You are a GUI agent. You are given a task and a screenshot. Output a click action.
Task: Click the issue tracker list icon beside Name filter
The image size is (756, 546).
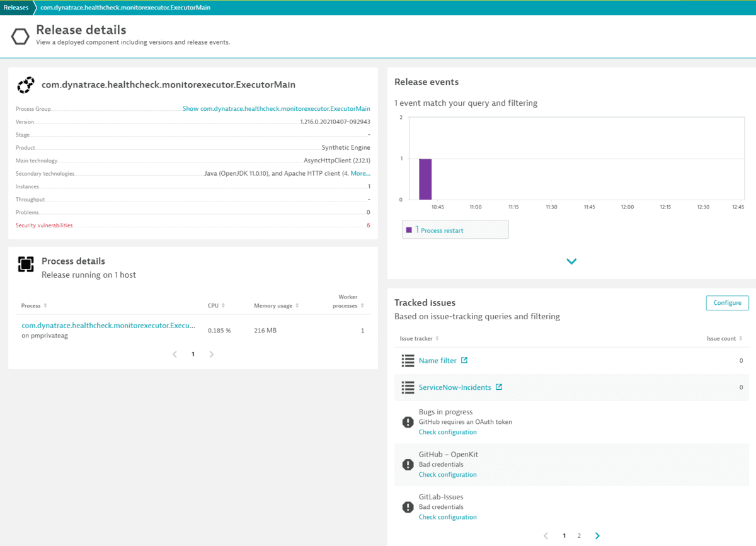(x=408, y=360)
